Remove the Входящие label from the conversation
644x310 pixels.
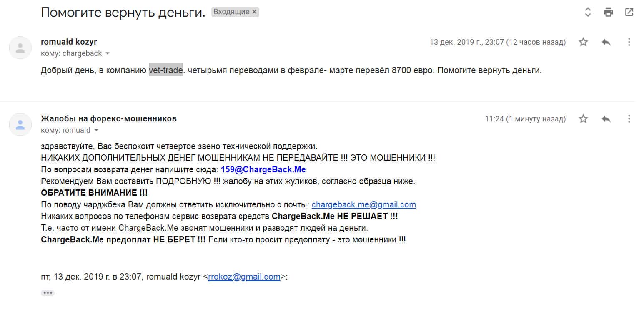click(x=254, y=12)
